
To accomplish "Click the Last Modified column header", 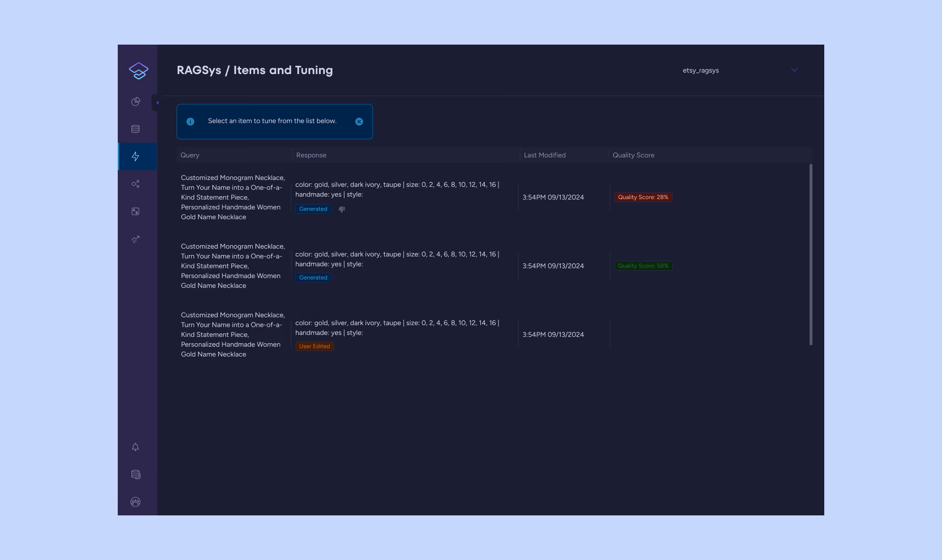I will tap(545, 155).
